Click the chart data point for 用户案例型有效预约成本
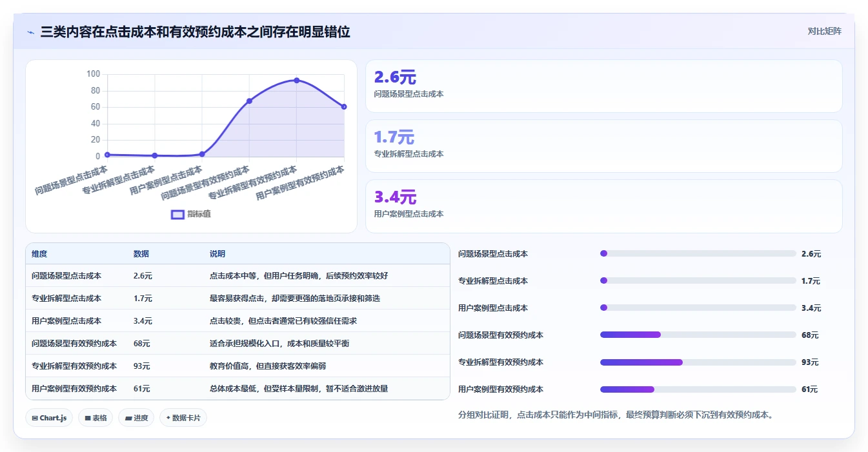 point(344,106)
